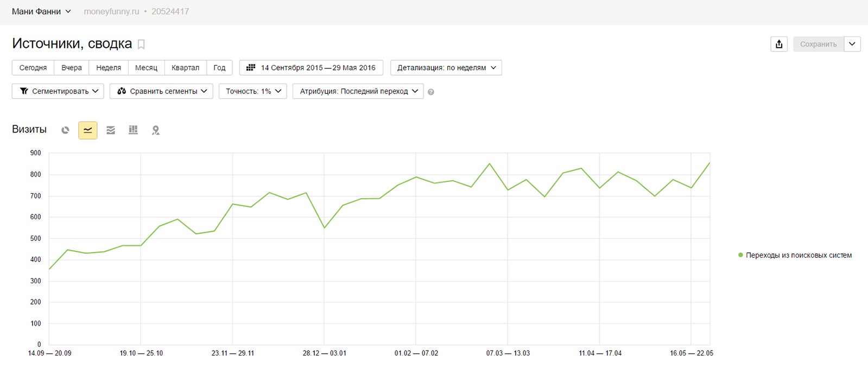
Task: Open the Сравнить сегменты menu
Action: (161, 91)
